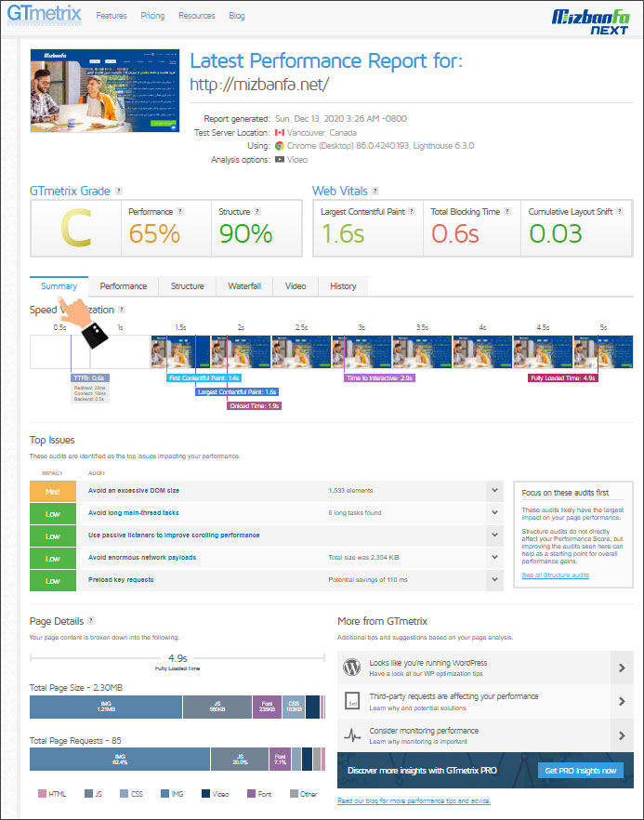The image size is (644, 820).
Task: Expand the Avoid an excessive DOM size audit
Action: [494, 491]
